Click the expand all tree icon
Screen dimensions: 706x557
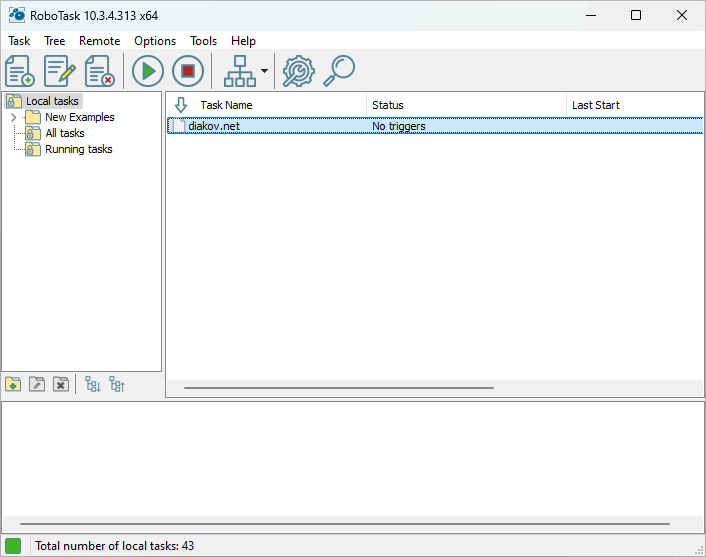coord(93,385)
